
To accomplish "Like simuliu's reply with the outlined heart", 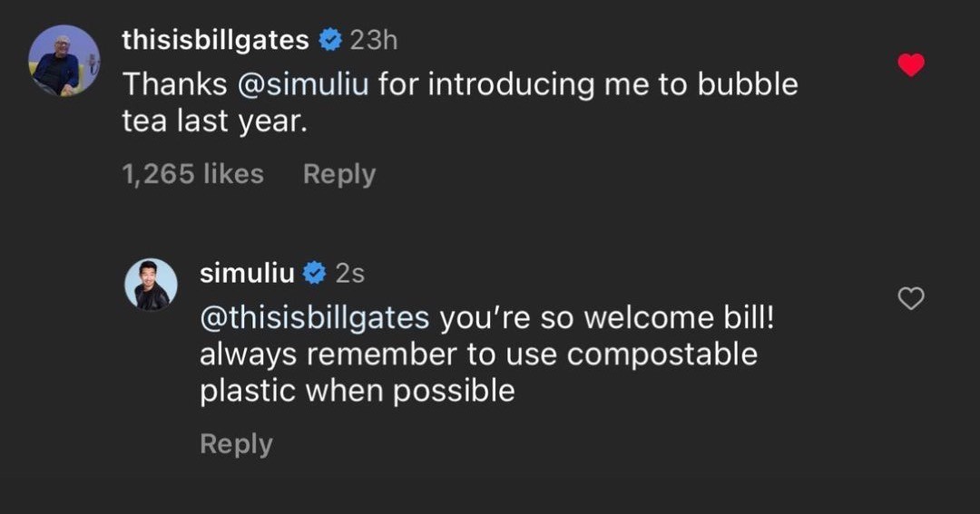I will pos(910,298).
